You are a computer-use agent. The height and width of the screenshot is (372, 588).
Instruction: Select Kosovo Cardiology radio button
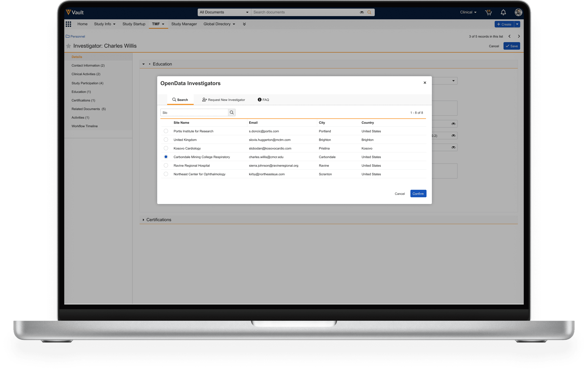166,148
